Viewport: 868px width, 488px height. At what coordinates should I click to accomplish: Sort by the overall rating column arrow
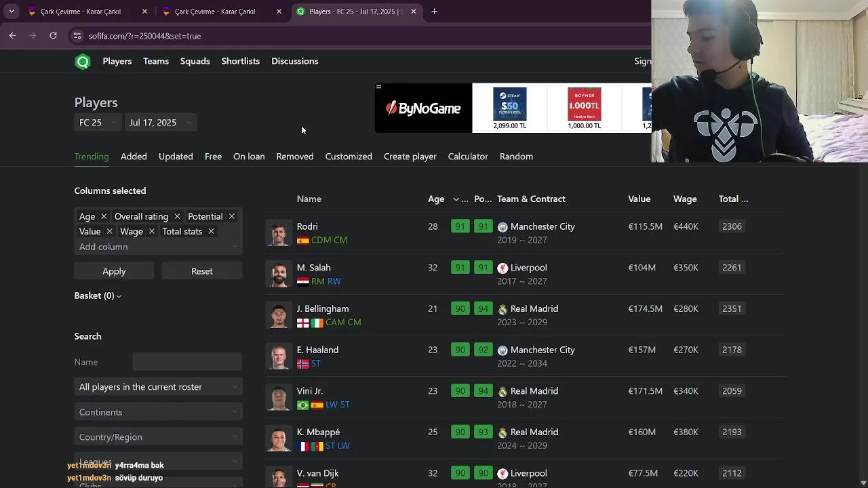(456, 199)
